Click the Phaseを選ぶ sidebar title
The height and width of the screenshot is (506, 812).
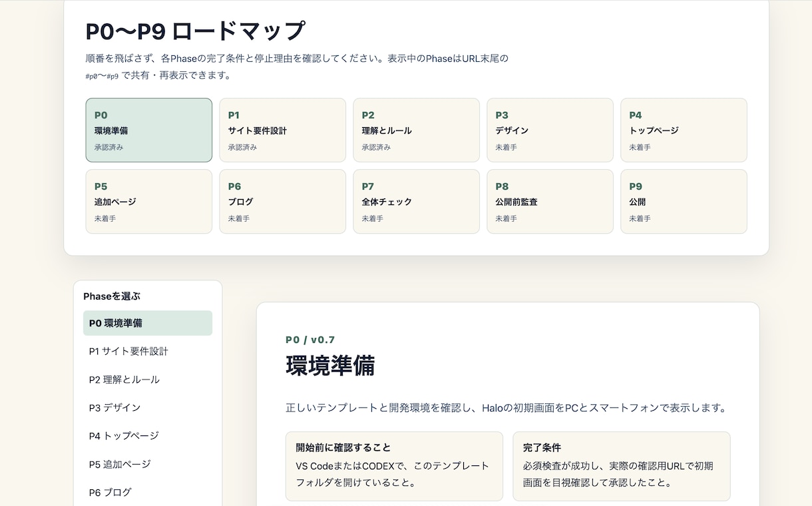point(112,296)
